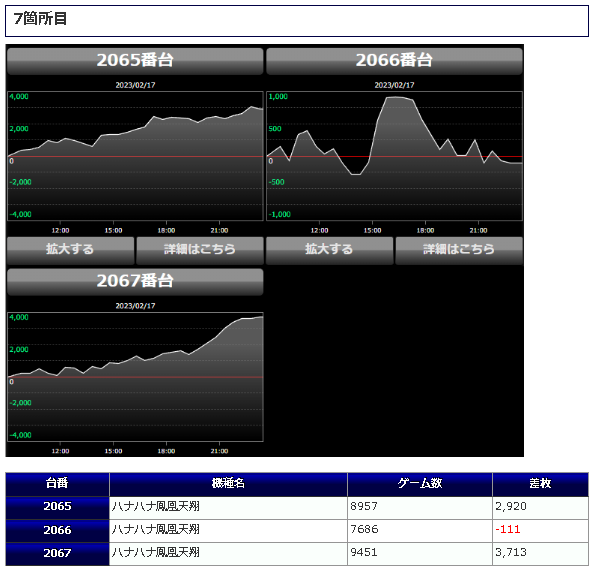Open 詳細はこちら for machine 2066

[459, 250]
